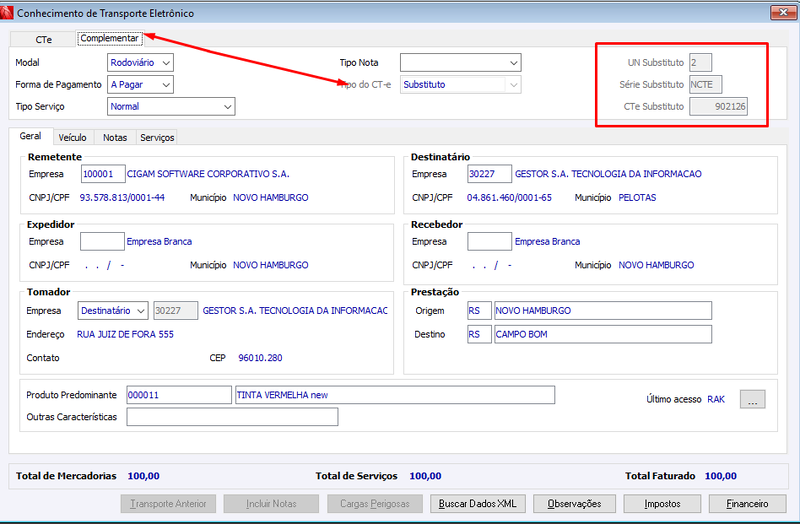Click the CNPJ 04.861.460/0001-65 value
The image size is (800, 524).
tap(509, 197)
